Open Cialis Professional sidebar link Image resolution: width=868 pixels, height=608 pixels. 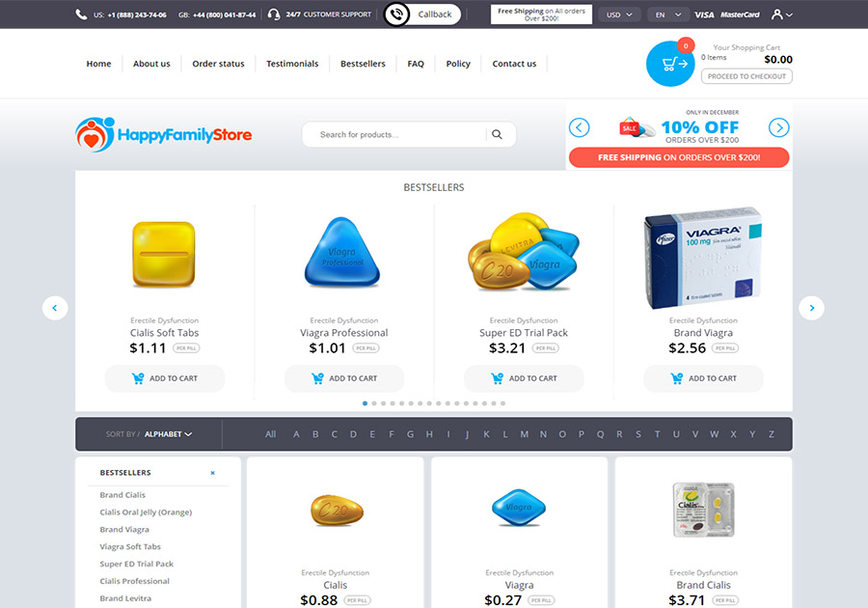(x=134, y=581)
